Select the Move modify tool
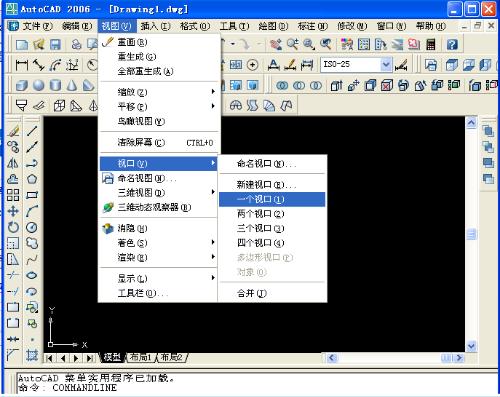The image size is (500, 397). (x=13, y=211)
